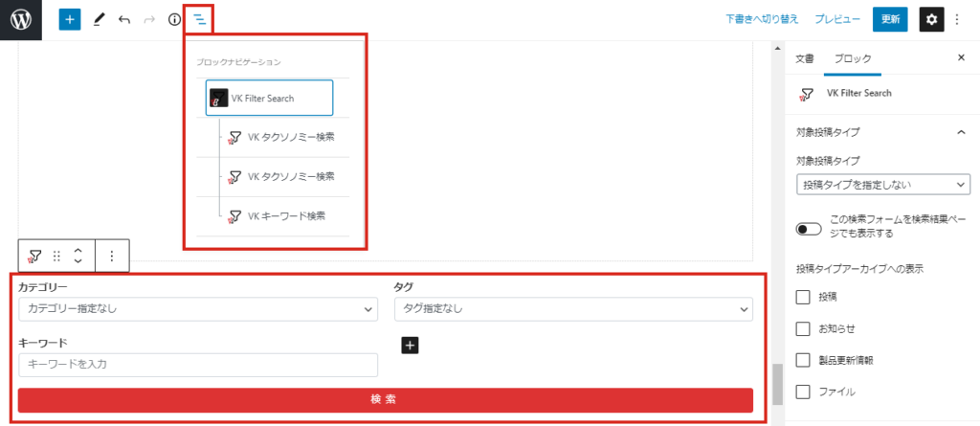Click the WordPress logo icon
This screenshot has height=426, width=980.
coord(21,20)
